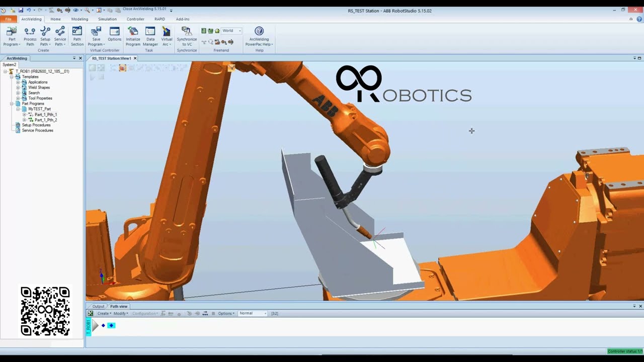
Task: Click the ArcWelding panel tab header
Action: (x=17, y=58)
